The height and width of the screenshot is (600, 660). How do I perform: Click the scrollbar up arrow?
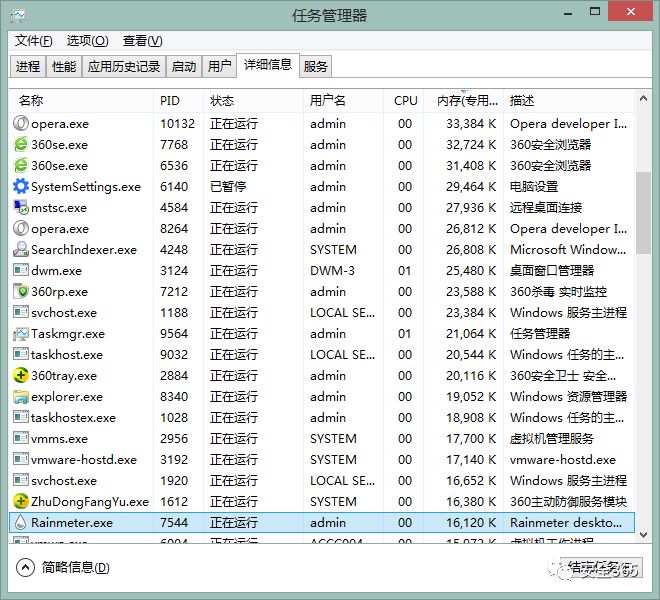pyautogui.click(x=643, y=99)
